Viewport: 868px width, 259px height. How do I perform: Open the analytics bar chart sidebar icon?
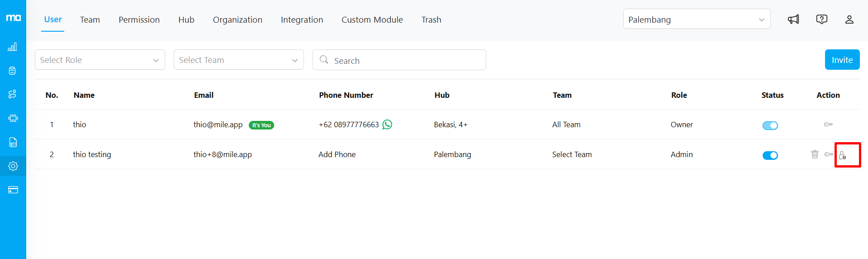(x=13, y=47)
